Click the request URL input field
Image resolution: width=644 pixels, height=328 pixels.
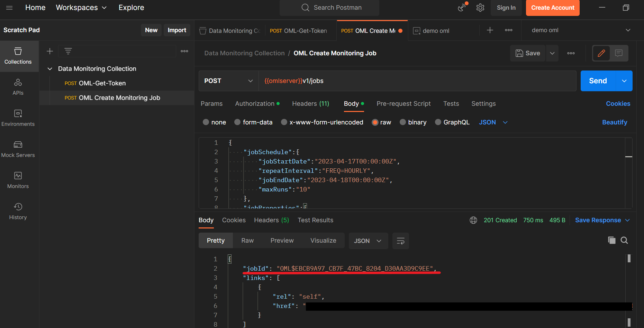[x=415, y=81]
